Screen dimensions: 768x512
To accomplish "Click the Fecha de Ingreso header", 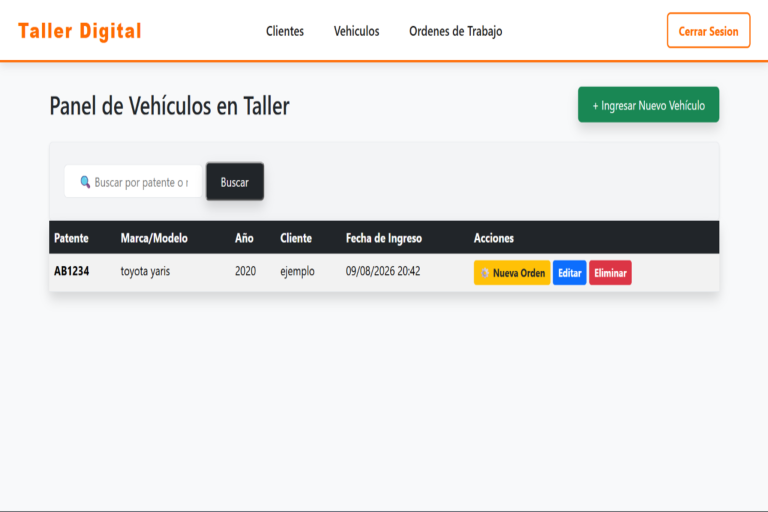I will (384, 238).
